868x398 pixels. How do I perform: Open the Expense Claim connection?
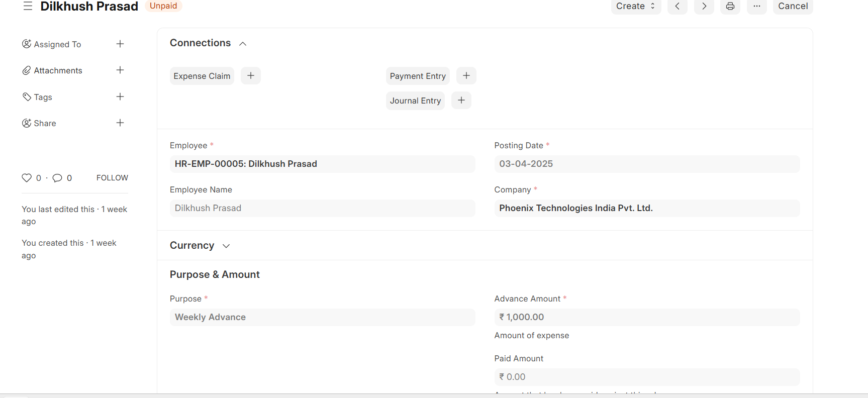[x=202, y=76]
